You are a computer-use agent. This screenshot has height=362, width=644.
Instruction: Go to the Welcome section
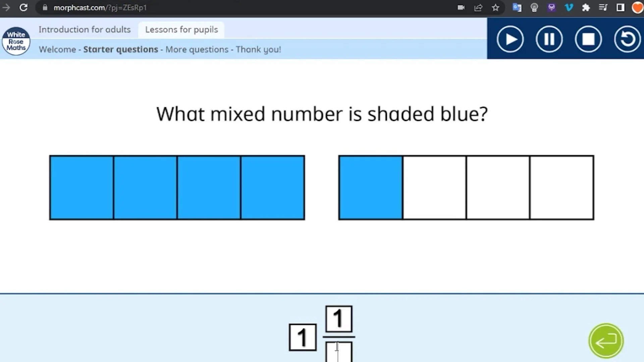[x=57, y=49]
